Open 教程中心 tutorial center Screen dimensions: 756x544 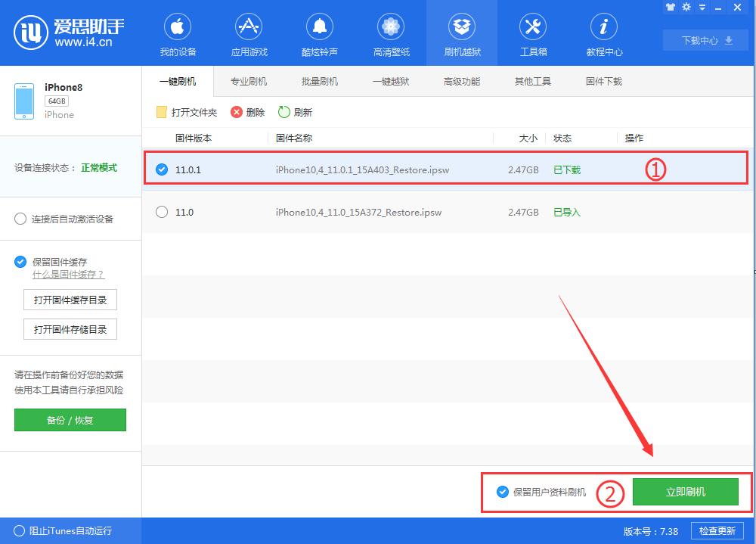[604, 34]
